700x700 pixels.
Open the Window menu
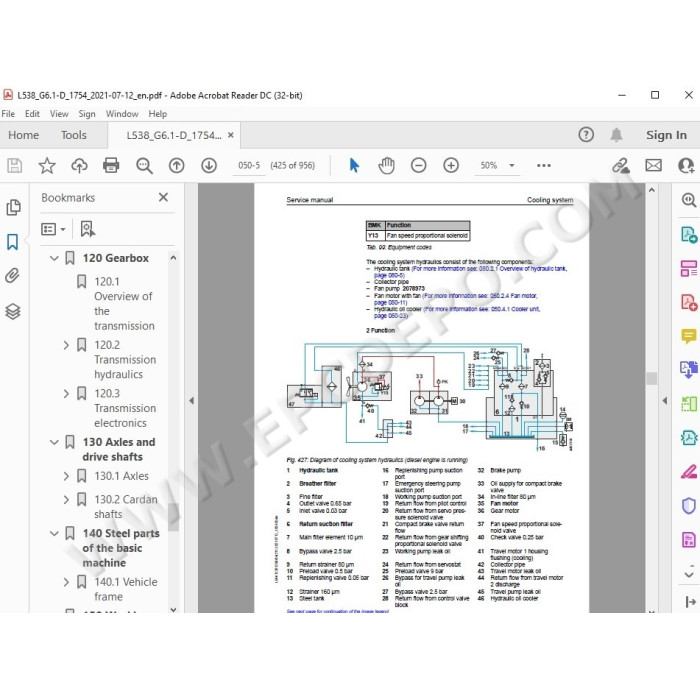coord(122,114)
